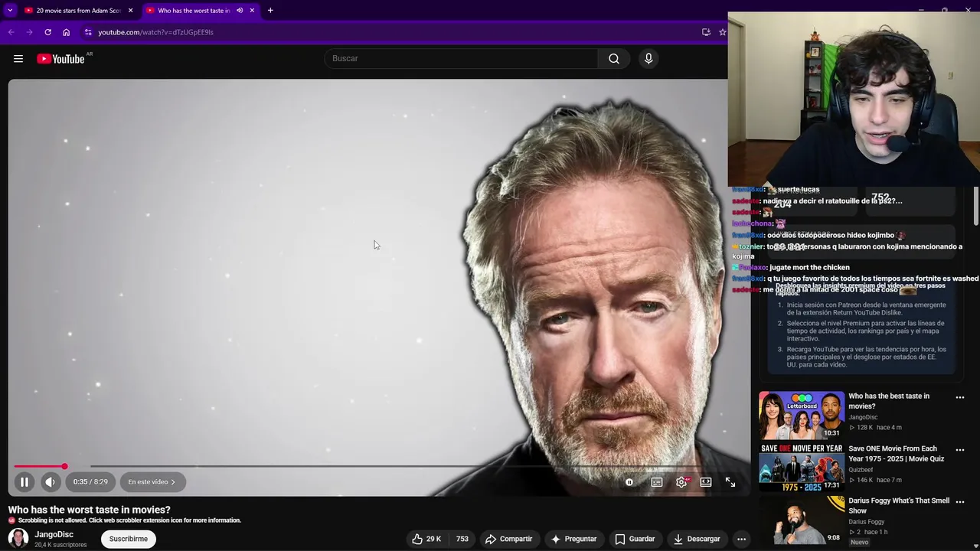Open 'Who has the best taste in movies?' thumbnail
Image resolution: width=980 pixels, height=551 pixels.
click(802, 415)
